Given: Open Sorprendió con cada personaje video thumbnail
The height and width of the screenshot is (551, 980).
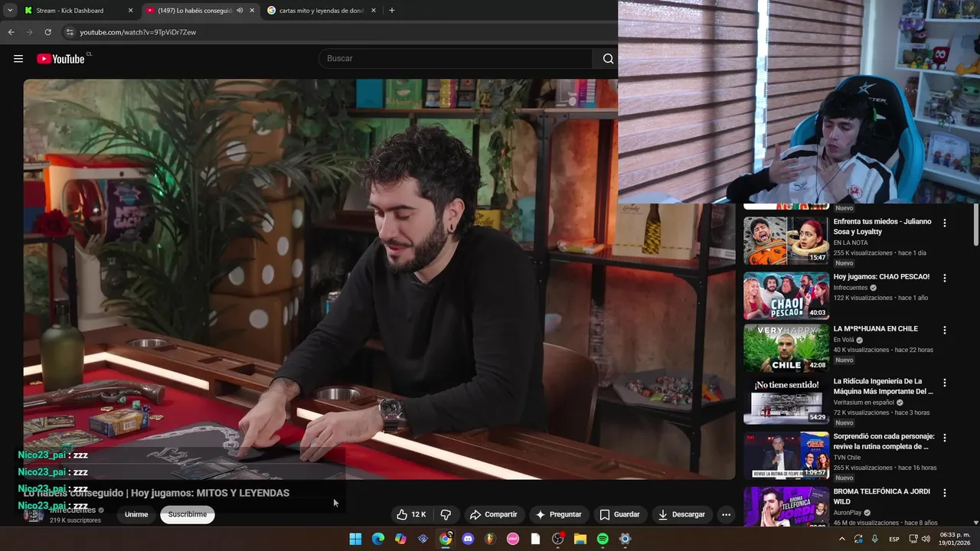Looking at the screenshot, I should click(x=786, y=455).
